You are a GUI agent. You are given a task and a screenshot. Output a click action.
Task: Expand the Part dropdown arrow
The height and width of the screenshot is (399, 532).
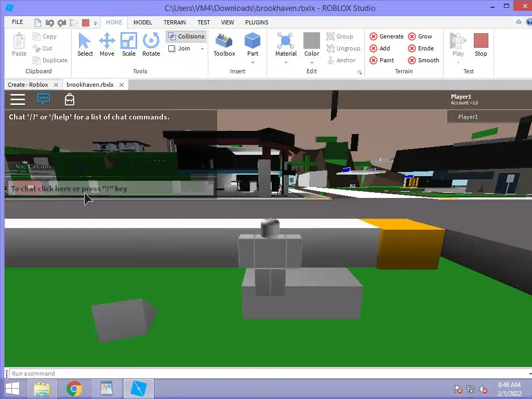[x=252, y=62]
